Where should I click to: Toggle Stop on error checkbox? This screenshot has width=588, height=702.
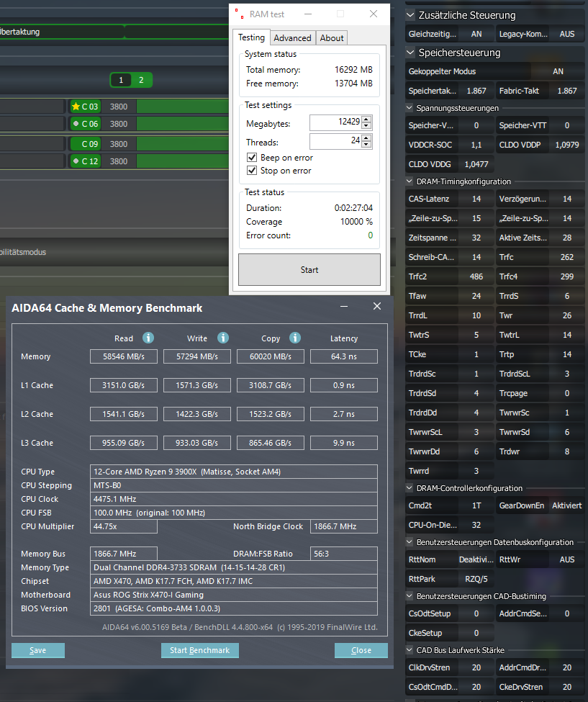pyautogui.click(x=252, y=171)
